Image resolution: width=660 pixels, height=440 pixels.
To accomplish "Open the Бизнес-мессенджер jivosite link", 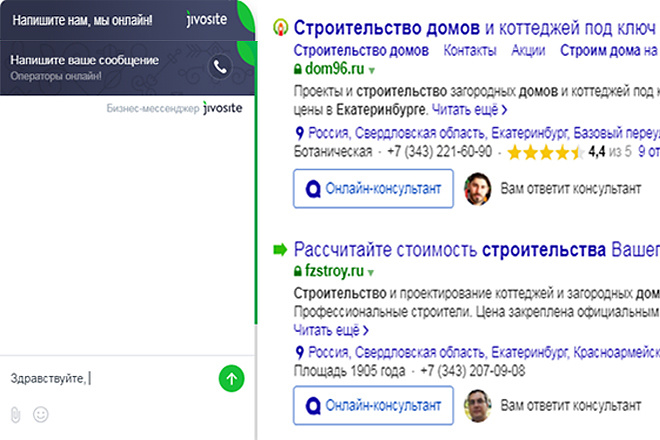I will [x=174, y=108].
